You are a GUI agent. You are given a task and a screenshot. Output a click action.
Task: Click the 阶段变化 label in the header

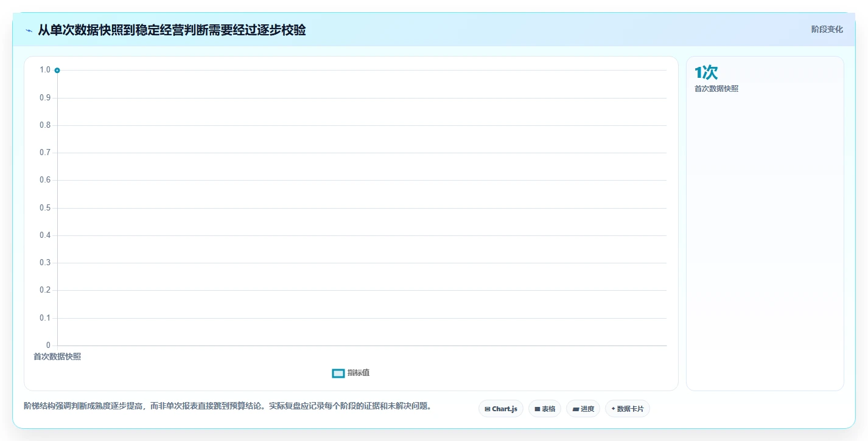click(x=827, y=29)
